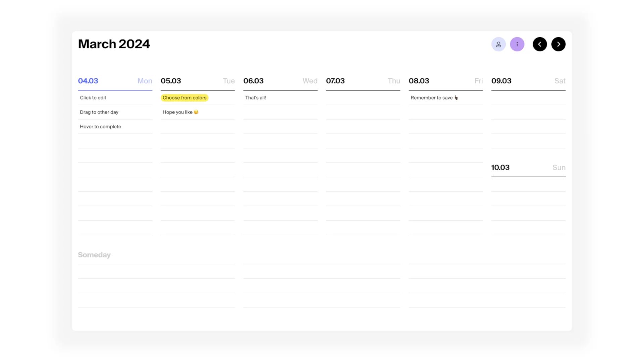
Task: Add a task in first Someday row
Action: pos(156,272)
